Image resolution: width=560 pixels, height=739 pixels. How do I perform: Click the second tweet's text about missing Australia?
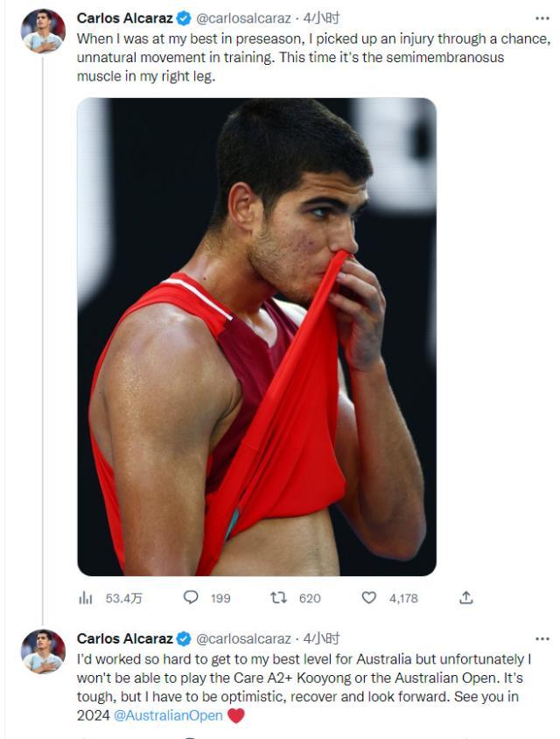297,679
